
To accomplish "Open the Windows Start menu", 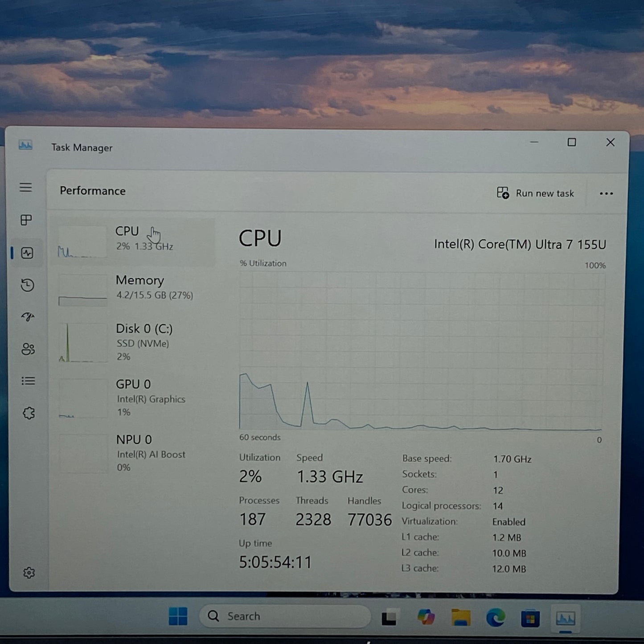I will pos(178,616).
